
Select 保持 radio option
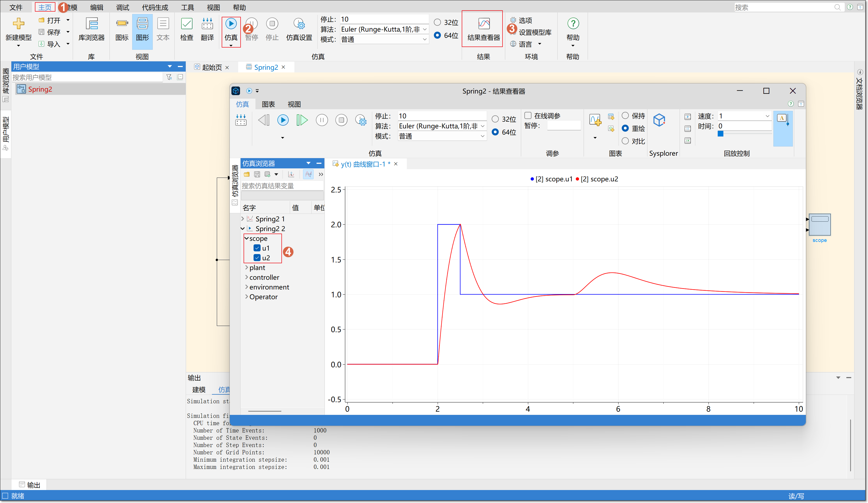coord(625,115)
